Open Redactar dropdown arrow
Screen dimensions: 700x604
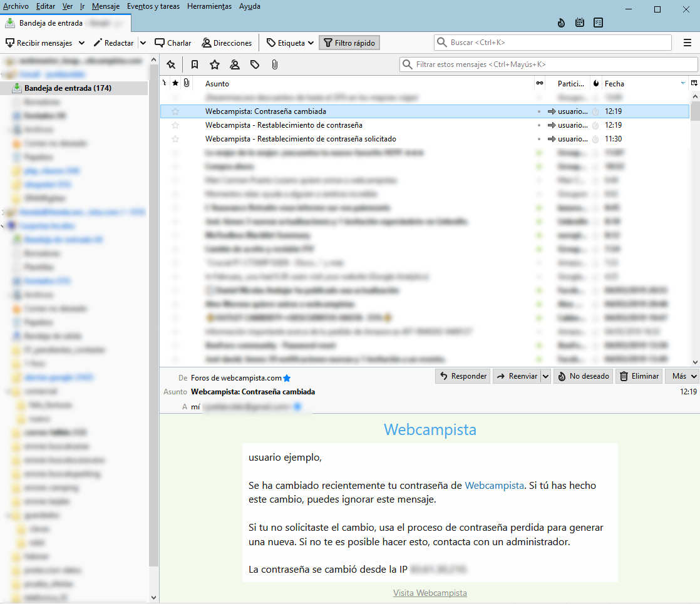click(x=143, y=43)
